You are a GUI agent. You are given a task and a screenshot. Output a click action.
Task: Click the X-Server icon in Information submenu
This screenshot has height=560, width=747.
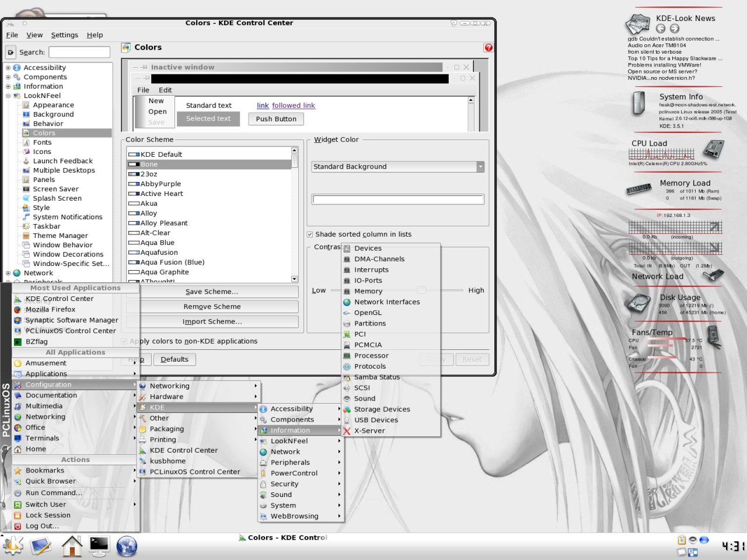click(347, 431)
